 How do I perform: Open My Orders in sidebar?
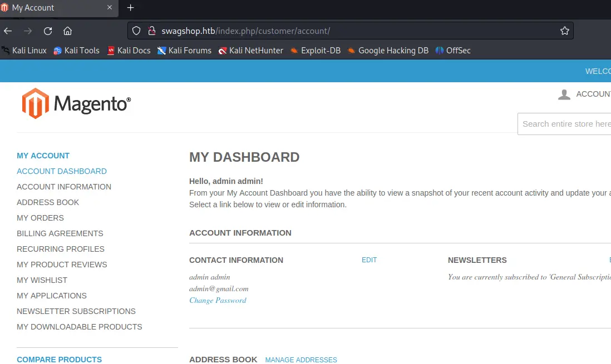[x=40, y=218]
